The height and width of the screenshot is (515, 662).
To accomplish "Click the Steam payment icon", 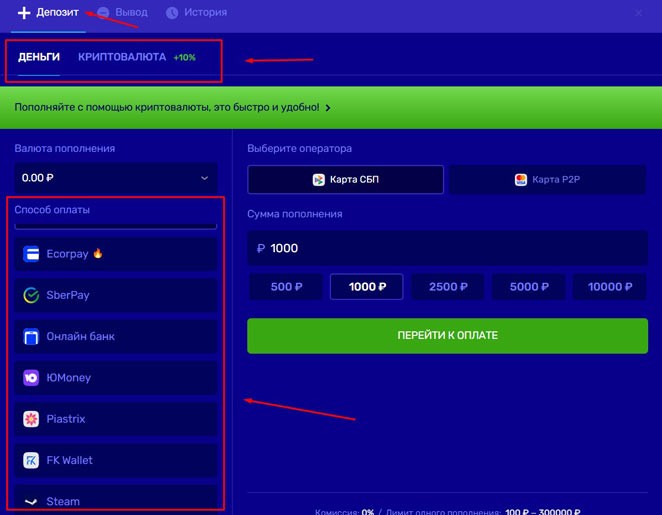I will 31,501.
